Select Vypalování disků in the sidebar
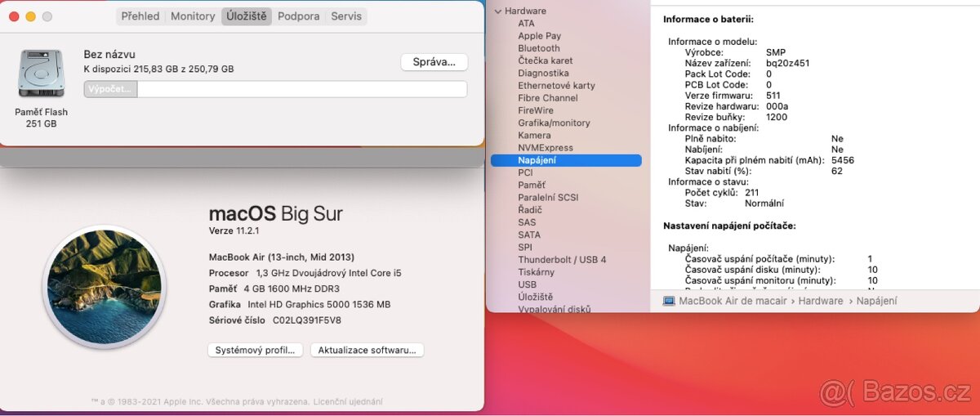This screenshot has height=416, width=980. point(555,309)
